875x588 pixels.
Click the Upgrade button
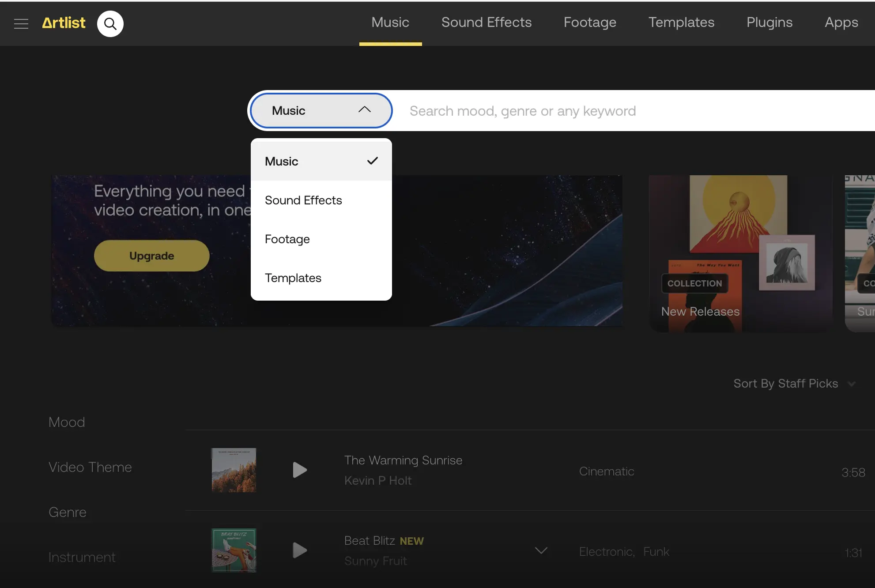point(151,255)
